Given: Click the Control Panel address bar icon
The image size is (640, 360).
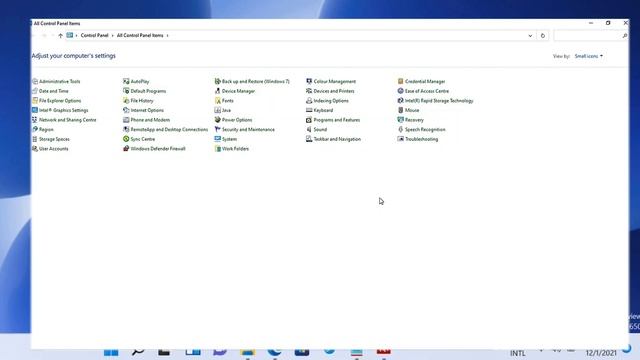Looking at the screenshot, I should (x=70, y=36).
